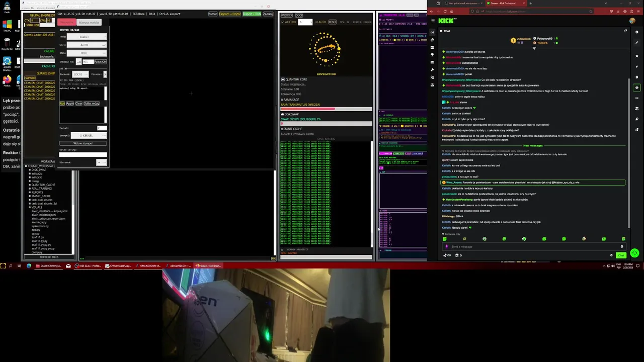Click REFRESH FILES button

pos(49,257)
